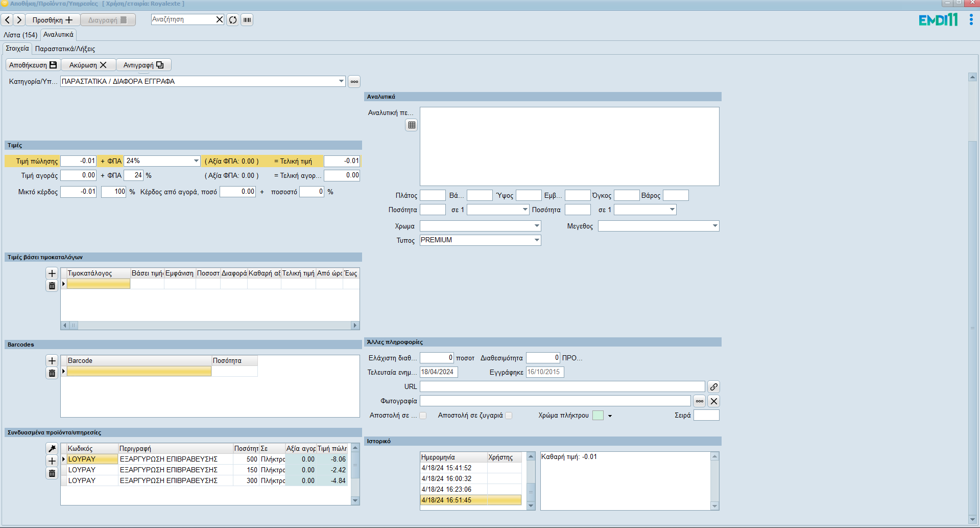Clear the search box with the X
The height and width of the screenshot is (528, 980).
pyautogui.click(x=220, y=19)
